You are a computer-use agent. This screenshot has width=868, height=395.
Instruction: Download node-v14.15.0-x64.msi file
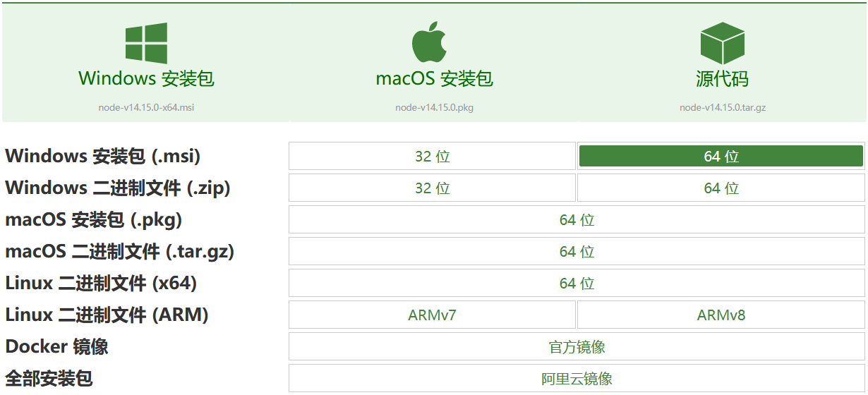tap(146, 108)
